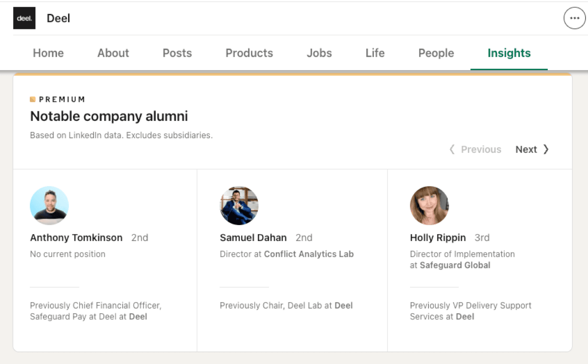Click 'Previously VP Delivery Support' text
The width and height of the screenshot is (588, 364).
pyautogui.click(x=471, y=306)
